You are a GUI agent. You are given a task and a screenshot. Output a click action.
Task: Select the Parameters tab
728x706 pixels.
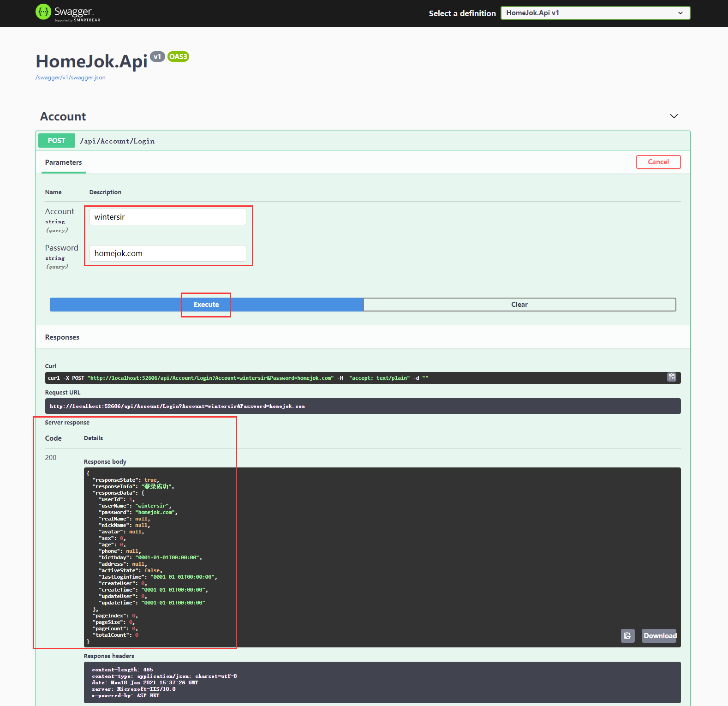[64, 162]
